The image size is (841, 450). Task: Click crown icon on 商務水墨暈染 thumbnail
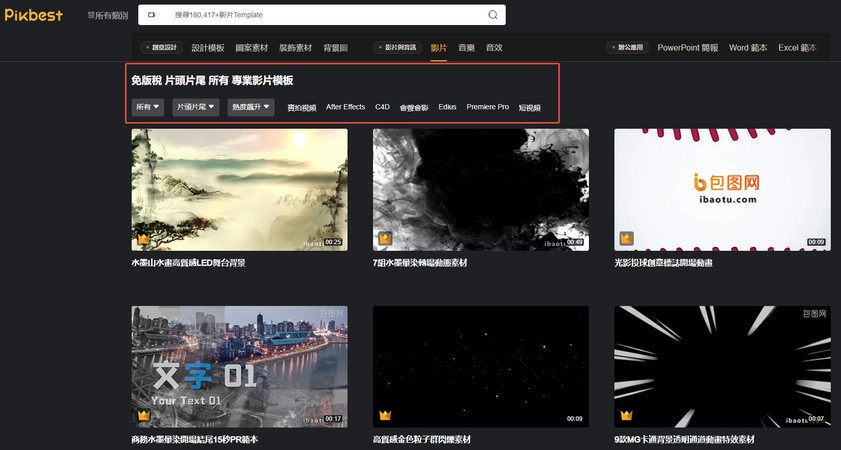coord(143,415)
